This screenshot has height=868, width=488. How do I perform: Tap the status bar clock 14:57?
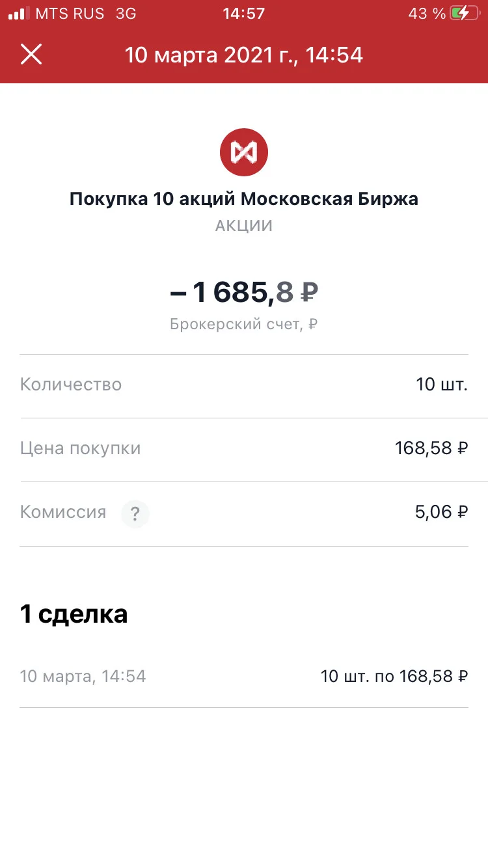243,14
